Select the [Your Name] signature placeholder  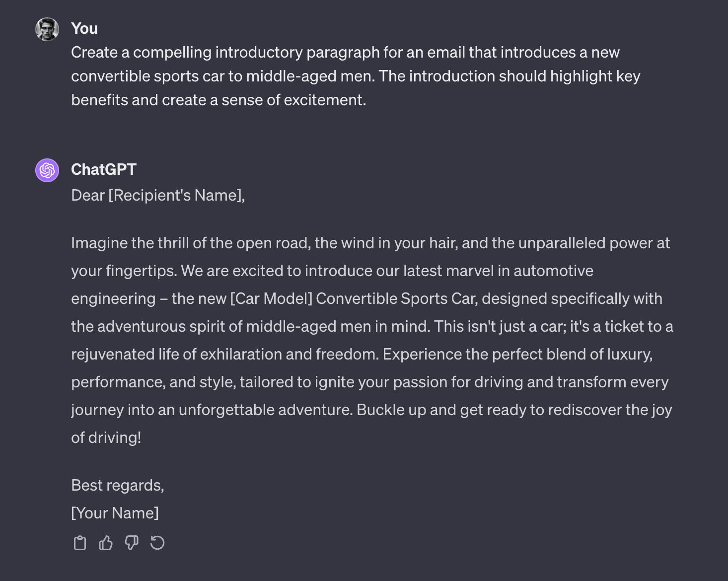115,512
